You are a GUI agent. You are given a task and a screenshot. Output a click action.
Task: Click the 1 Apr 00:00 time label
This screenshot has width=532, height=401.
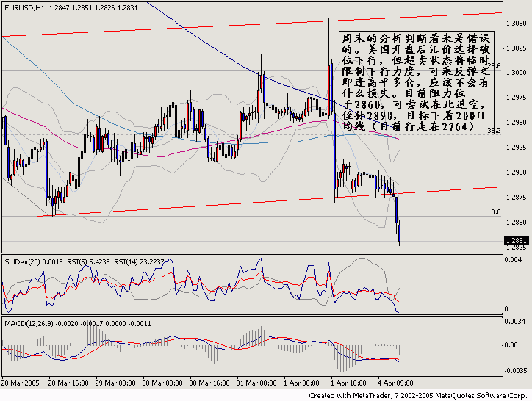[x=301, y=383]
